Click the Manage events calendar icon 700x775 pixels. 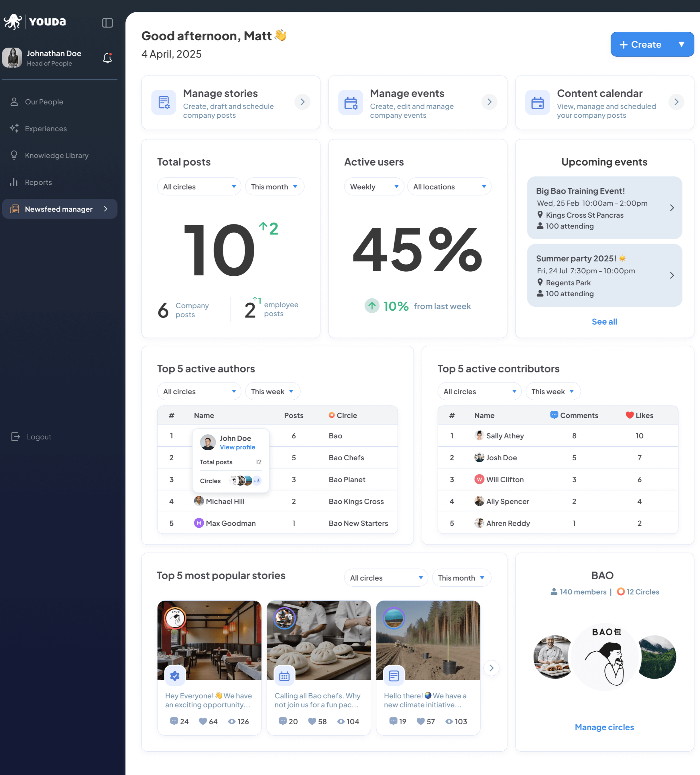[350, 102]
